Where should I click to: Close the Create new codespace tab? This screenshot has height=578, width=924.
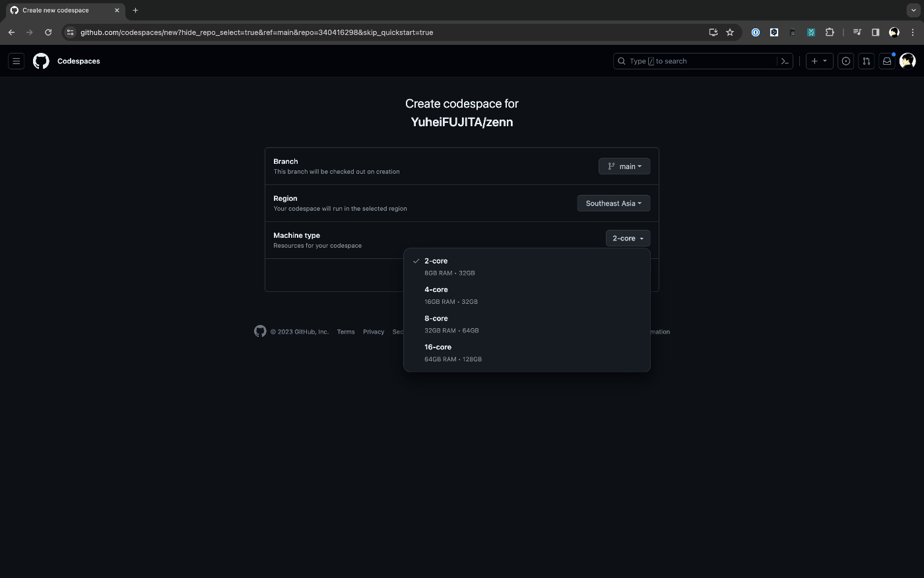[x=117, y=10]
